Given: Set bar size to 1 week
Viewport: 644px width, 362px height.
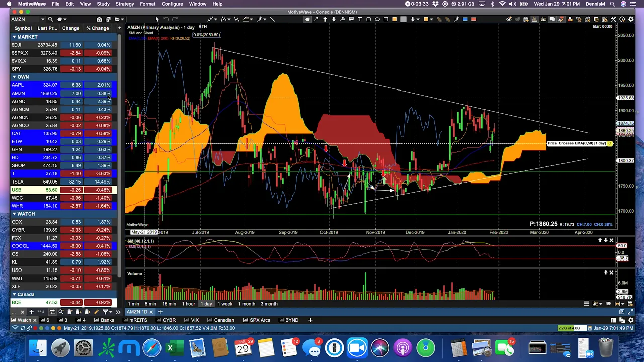Looking at the screenshot, I should tap(225, 304).
